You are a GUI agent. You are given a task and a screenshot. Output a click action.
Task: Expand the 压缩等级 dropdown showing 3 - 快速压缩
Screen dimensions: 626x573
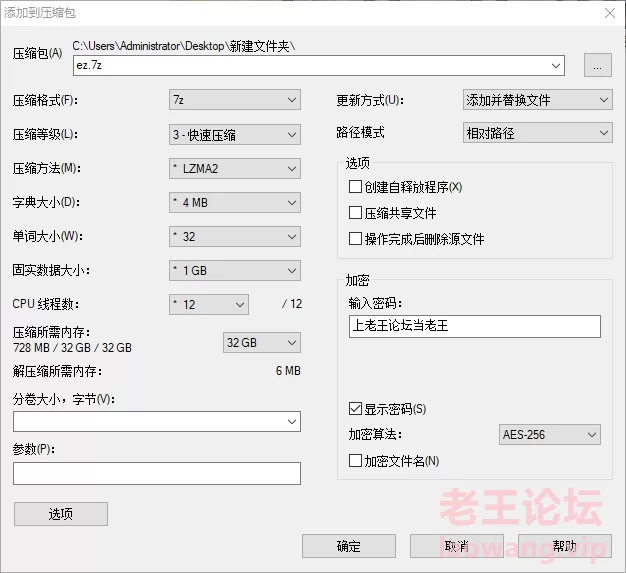(x=235, y=135)
